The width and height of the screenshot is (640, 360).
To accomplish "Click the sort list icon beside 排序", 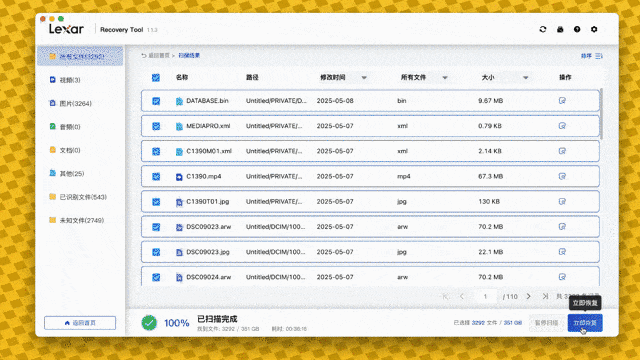I will [x=599, y=56].
